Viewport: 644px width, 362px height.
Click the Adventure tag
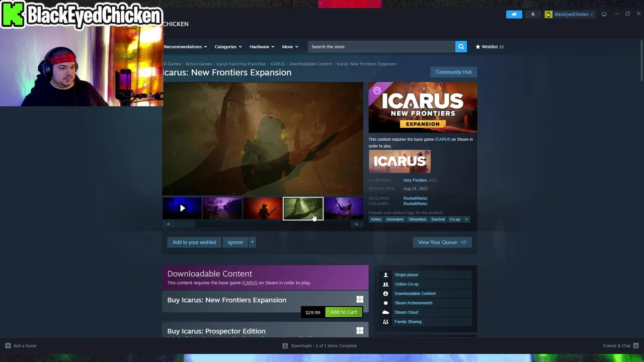pos(394,219)
